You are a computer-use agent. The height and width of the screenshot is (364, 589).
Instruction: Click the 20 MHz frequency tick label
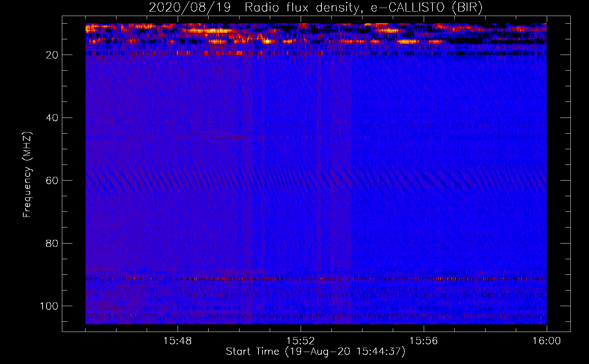tap(52, 55)
